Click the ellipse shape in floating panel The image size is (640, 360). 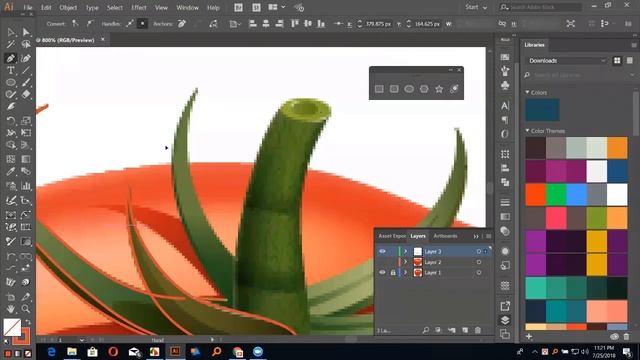coord(409,89)
